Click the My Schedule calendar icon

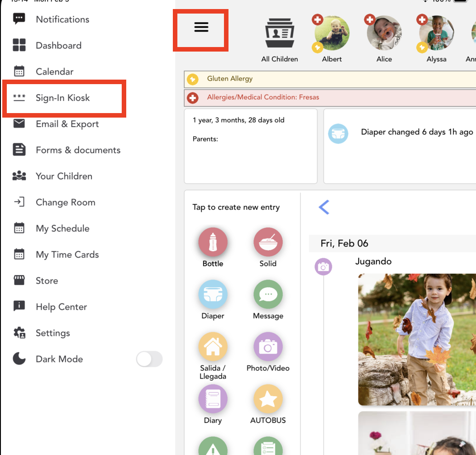pos(19,228)
